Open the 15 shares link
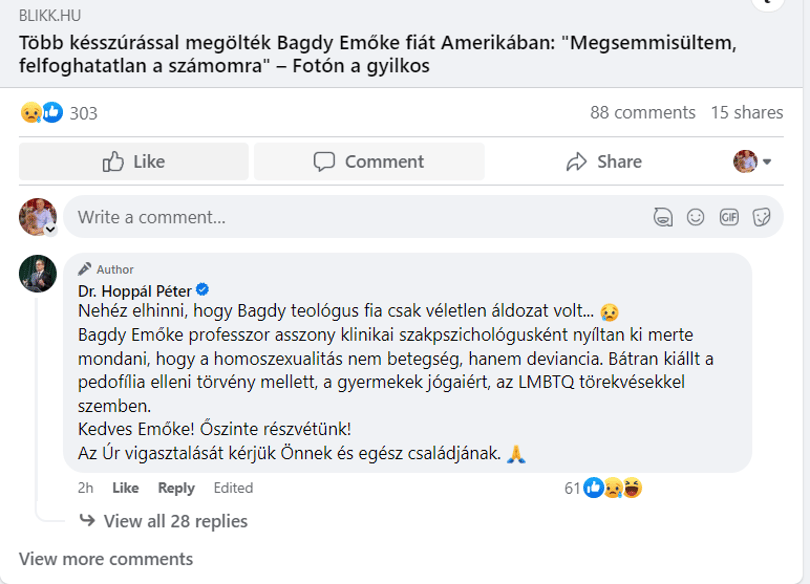Image resolution: width=810 pixels, height=584 pixels. 747,113
